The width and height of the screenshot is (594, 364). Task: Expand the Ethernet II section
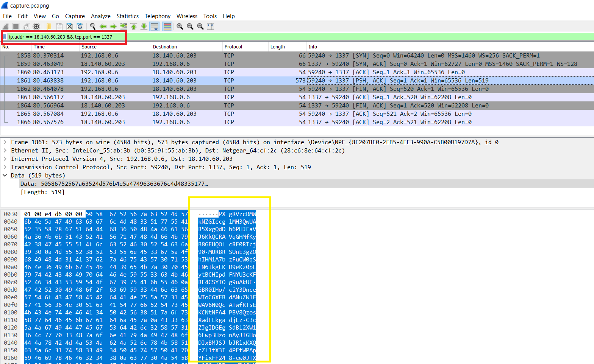click(5, 151)
